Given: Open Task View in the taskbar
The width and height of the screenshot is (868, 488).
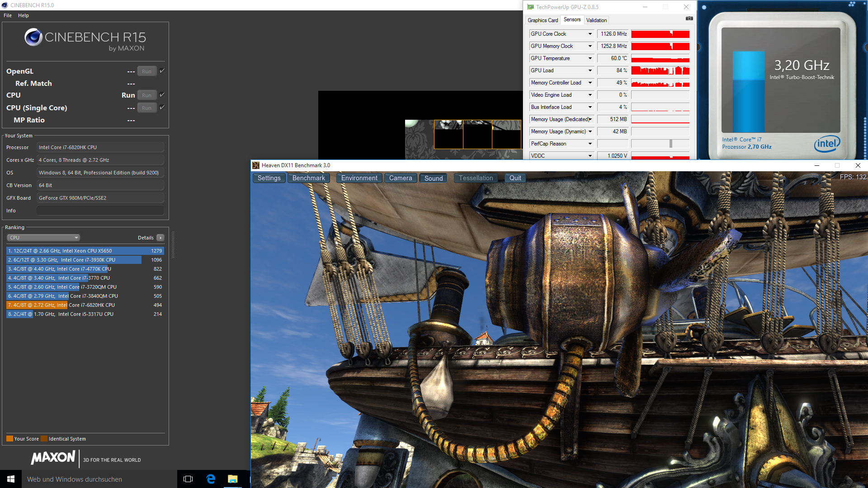Looking at the screenshot, I should click(188, 479).
